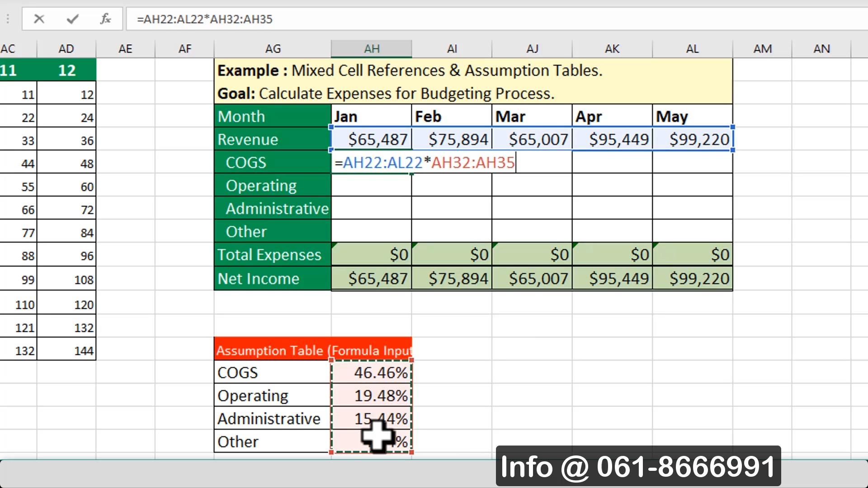The width and height of the screenshot is (868, 488).
Task: Select the Revenue row label
Action: 273,139
